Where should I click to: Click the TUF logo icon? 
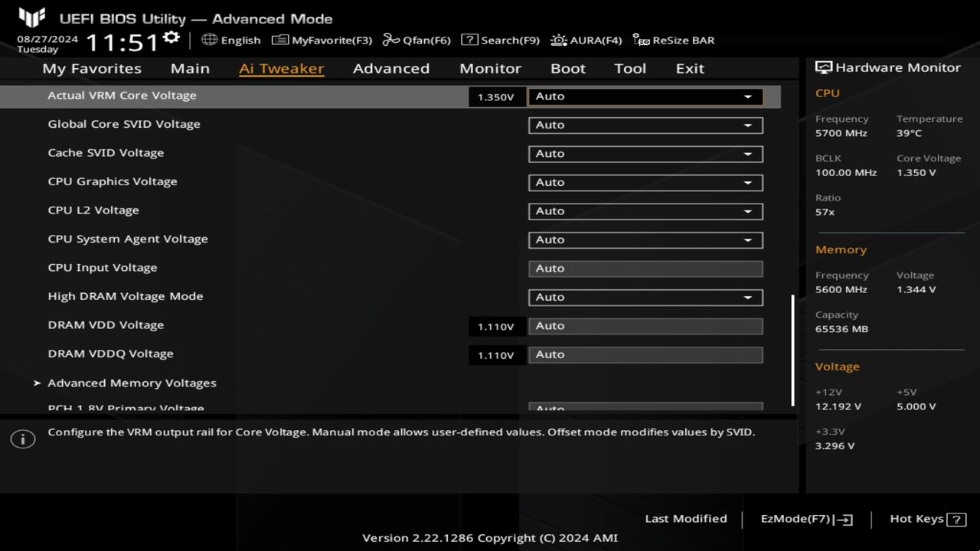click(x=32, y=17)
